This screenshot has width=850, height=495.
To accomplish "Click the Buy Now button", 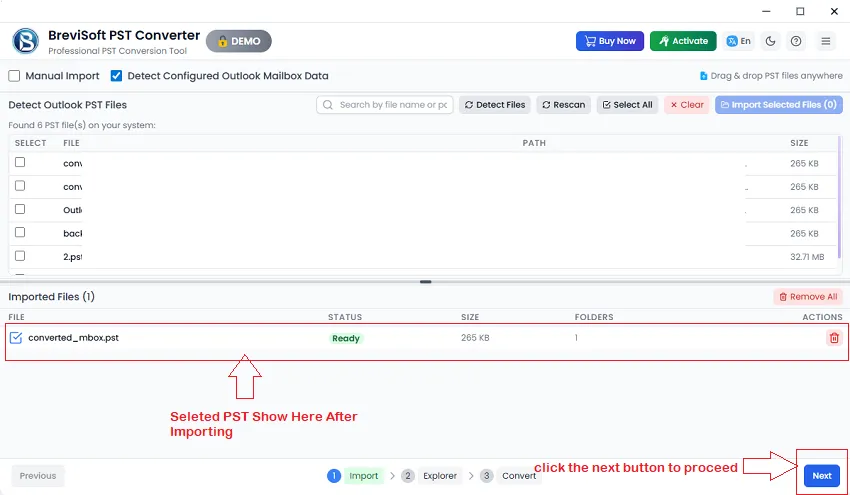I will tap(610, 41).
